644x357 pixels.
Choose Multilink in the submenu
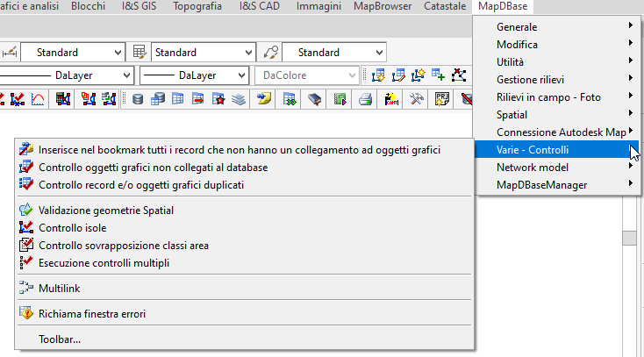(245, 289)
